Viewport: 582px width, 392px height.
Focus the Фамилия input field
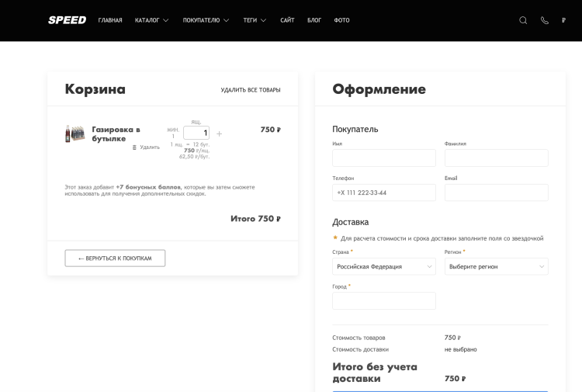[497, 158]
